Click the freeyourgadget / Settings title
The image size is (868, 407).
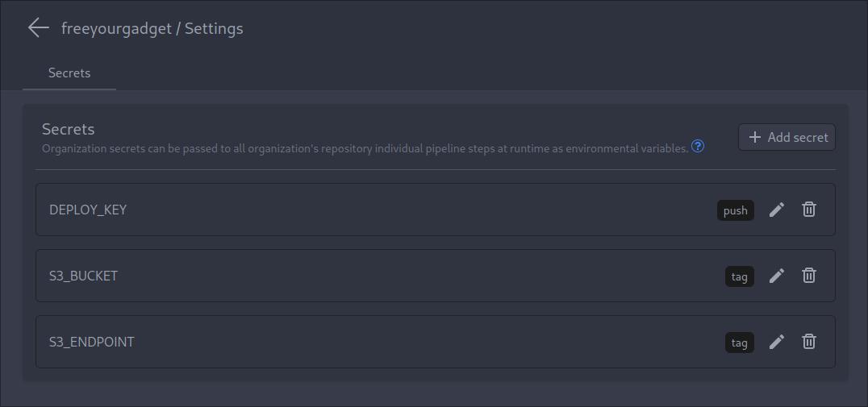click(152, 29)
